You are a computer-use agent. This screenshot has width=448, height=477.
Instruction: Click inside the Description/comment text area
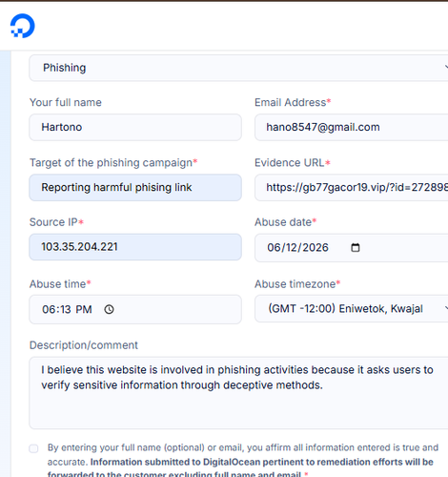[238, 393]
